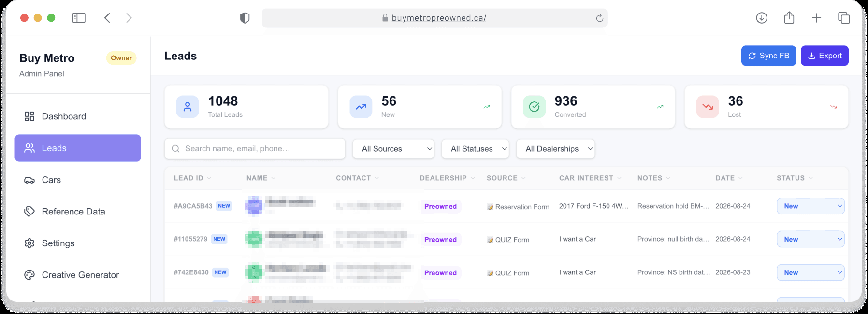Open the All Sources filter dropdown
Screen dimensions: 868x314
coord(393,149)
